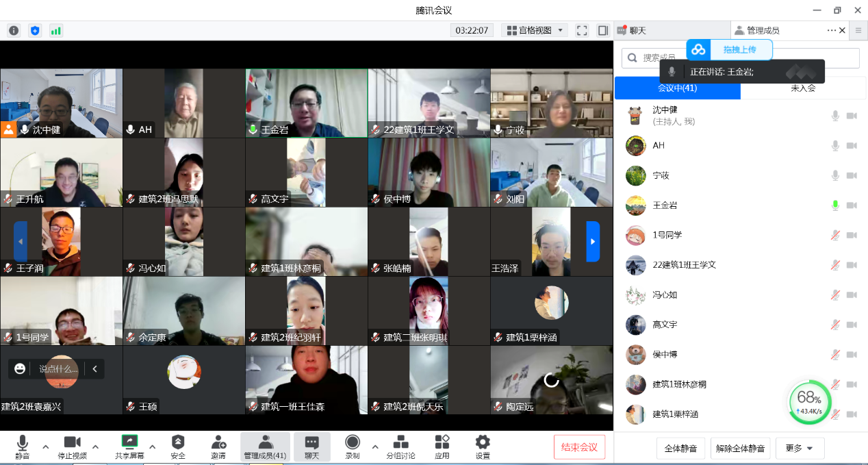
Task: Toggle 1号同学's muted microphone in member list
Action: click(835, 235)
